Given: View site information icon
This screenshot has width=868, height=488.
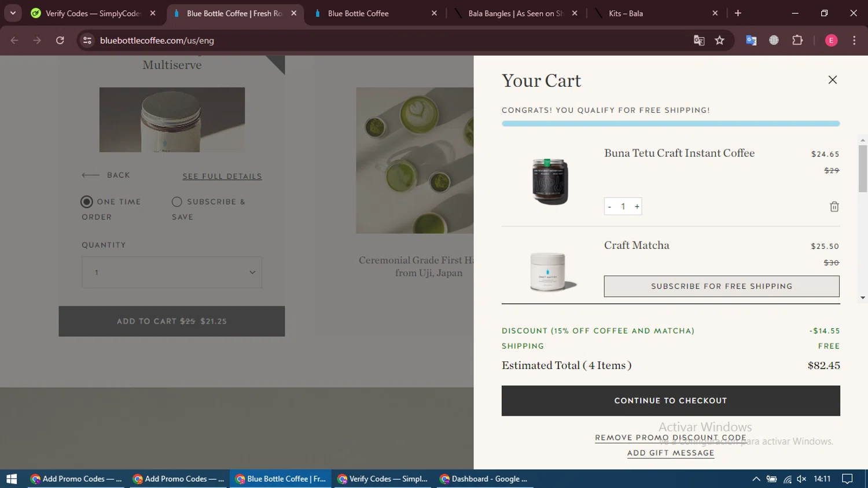Looking at the screenshot, I should click(87, 40).
